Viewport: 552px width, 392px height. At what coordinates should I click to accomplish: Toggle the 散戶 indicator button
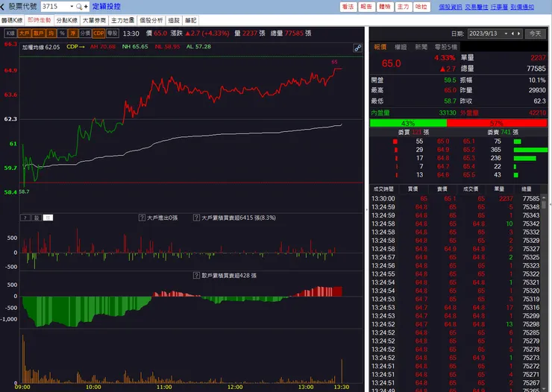[x=38, y=33]
